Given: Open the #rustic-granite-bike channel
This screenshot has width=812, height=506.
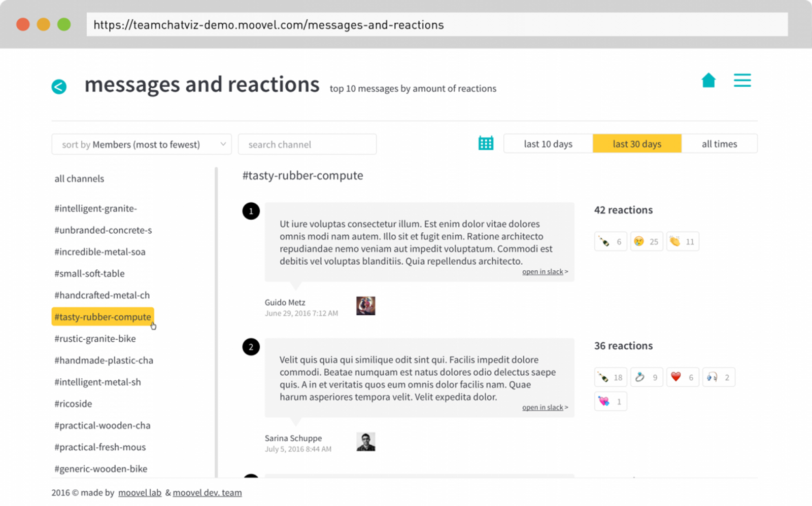Looking at the screenshot, I should pyautogui.click(x=95, y=339).
